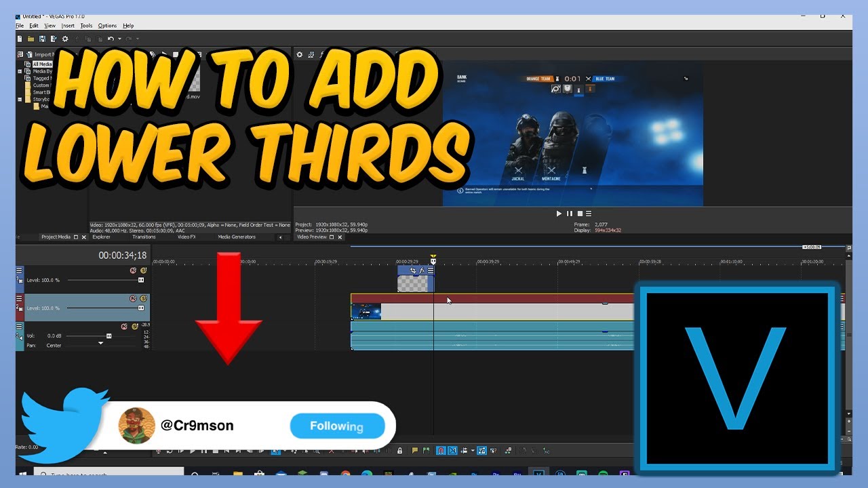Viewport: 868px width, 488px height.
Task: Open Project Properties gear in main toolbar
Action: (65, 39)
